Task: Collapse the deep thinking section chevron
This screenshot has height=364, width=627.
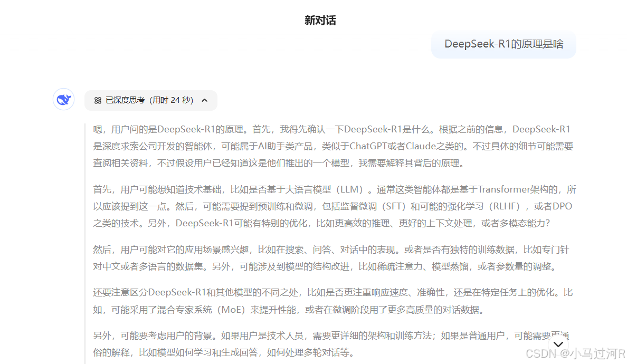Action: (205, 100)
